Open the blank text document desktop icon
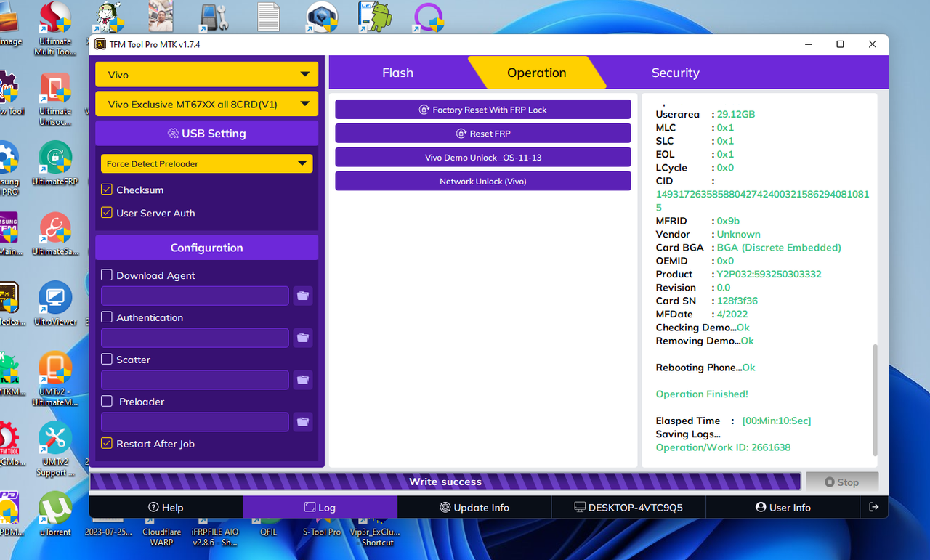 tap(269, 17)
